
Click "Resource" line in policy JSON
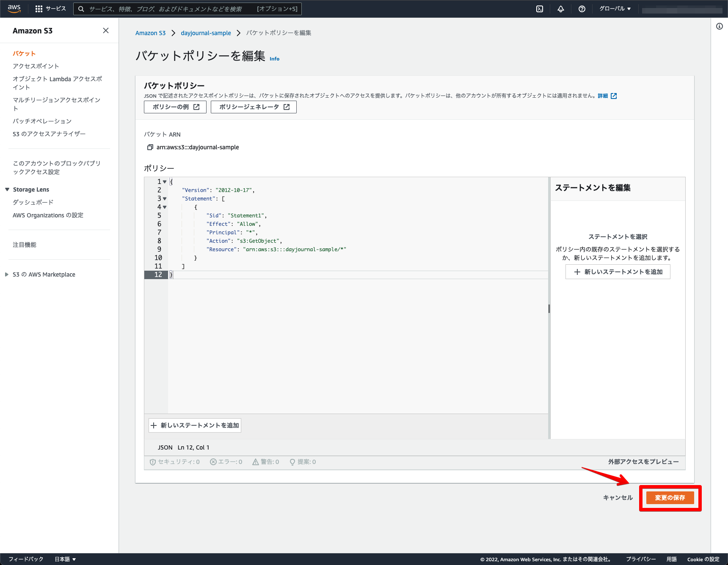276,250
